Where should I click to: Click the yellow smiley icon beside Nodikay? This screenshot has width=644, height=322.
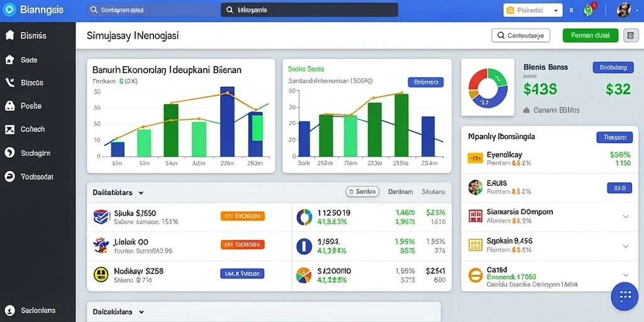[x=101, y=274]
